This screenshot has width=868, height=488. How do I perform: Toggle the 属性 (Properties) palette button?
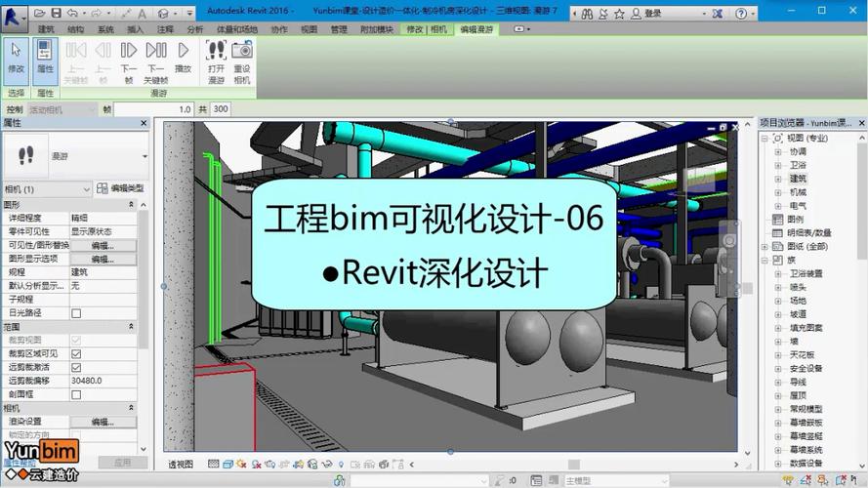45,60
